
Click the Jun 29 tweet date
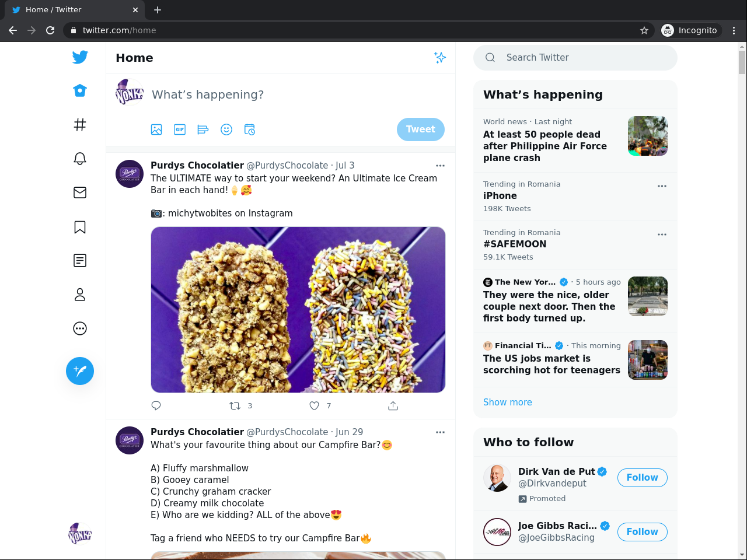coord(349,432)
